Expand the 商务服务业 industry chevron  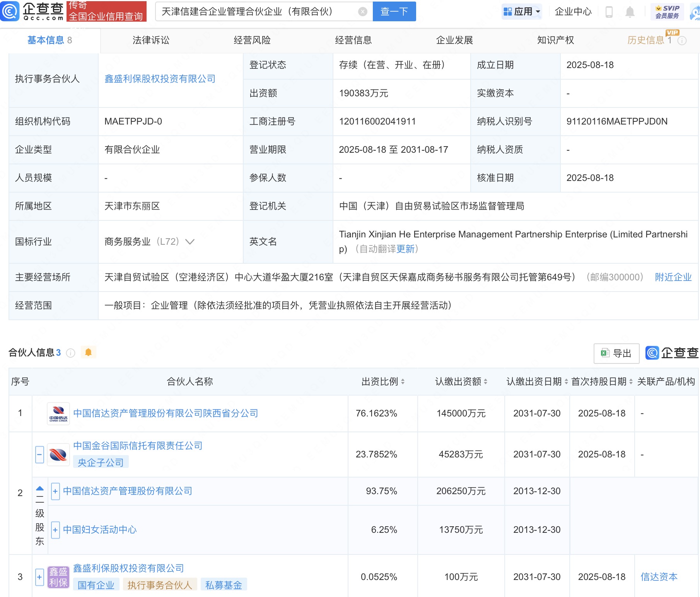(x=190, y=242)
